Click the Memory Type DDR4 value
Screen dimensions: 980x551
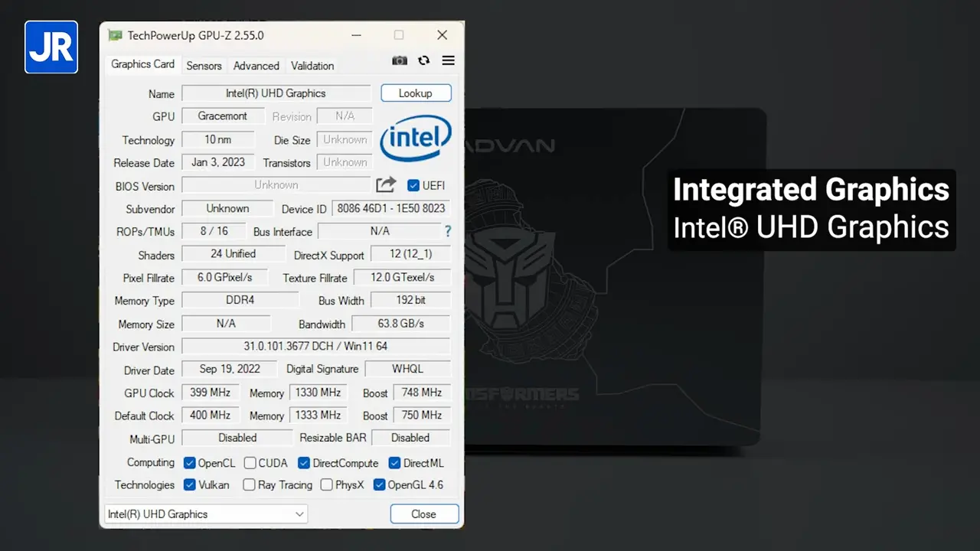pos(240,300)
